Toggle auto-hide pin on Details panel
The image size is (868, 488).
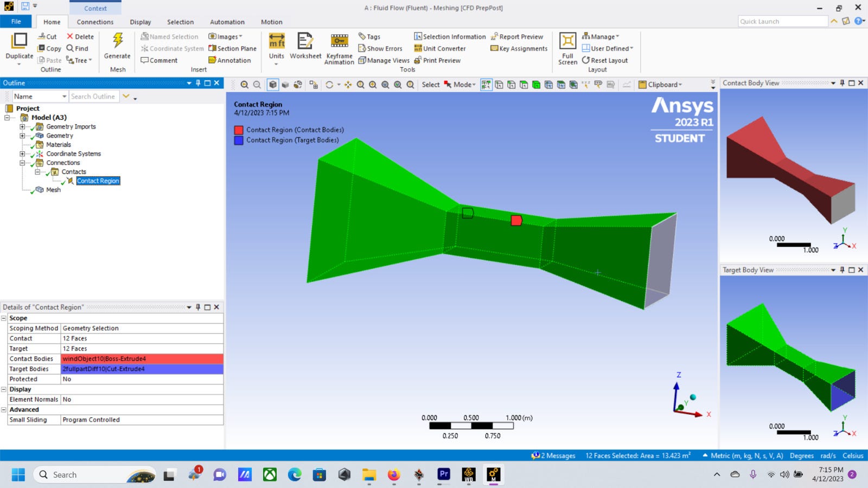198,307
